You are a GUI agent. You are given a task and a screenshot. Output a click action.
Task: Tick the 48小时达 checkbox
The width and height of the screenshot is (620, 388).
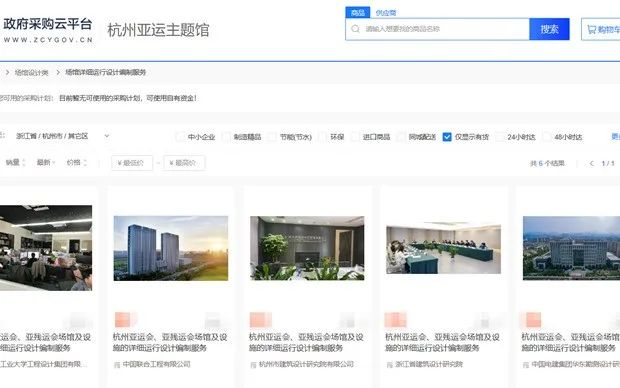click(547, 137)
